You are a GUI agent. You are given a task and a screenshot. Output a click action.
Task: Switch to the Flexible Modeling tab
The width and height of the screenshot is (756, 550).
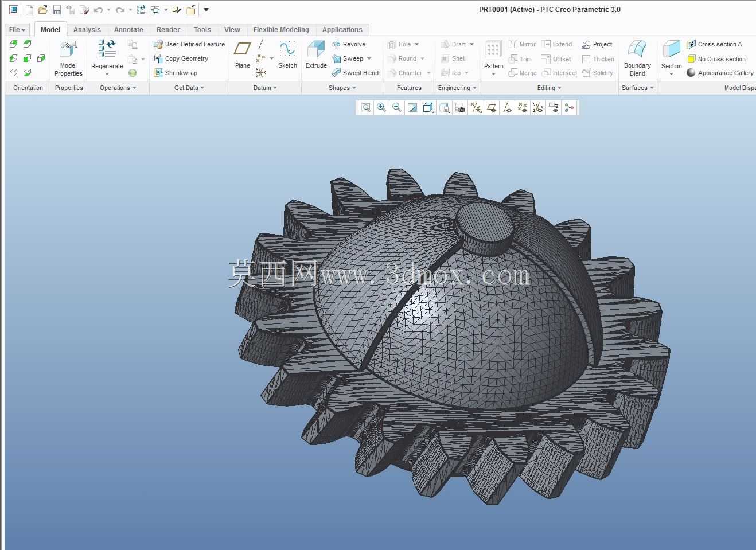click(x=281, y=30)
